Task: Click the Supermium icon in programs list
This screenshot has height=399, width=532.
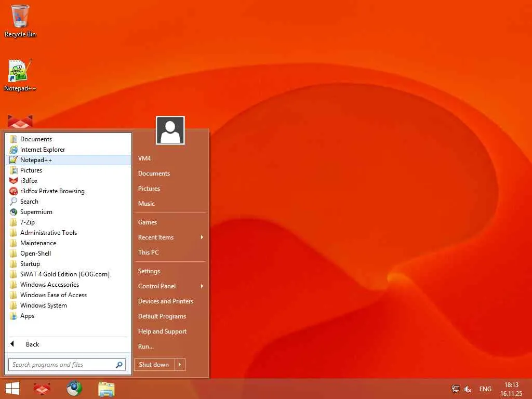Action: click(14, 212)
